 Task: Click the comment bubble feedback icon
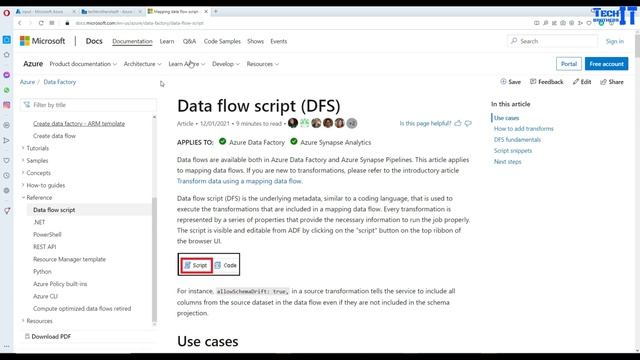click(468, 123)
